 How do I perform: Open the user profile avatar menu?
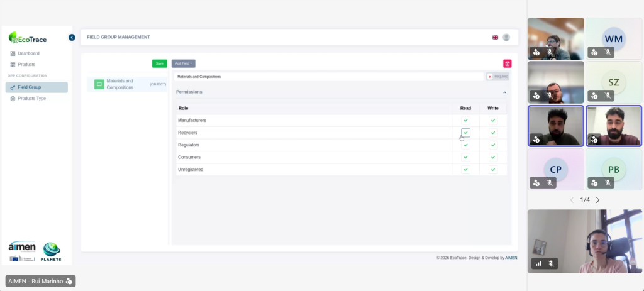coord(506,37)
